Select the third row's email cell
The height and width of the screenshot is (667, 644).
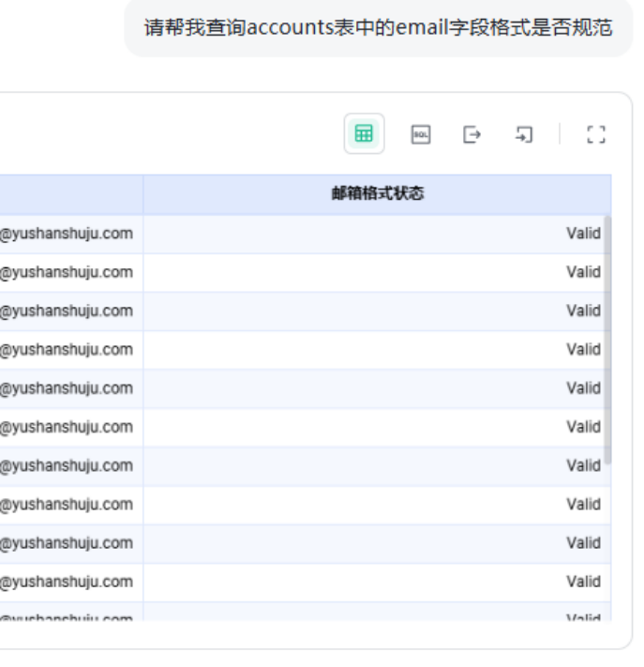click(x=67, y=311)
